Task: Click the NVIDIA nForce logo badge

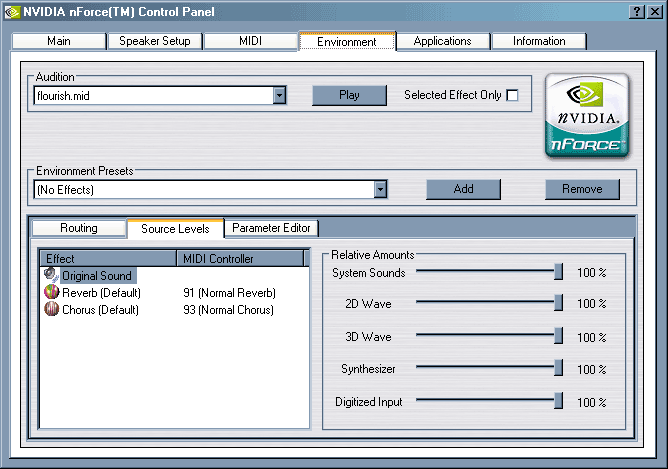Action: point(587,116)
